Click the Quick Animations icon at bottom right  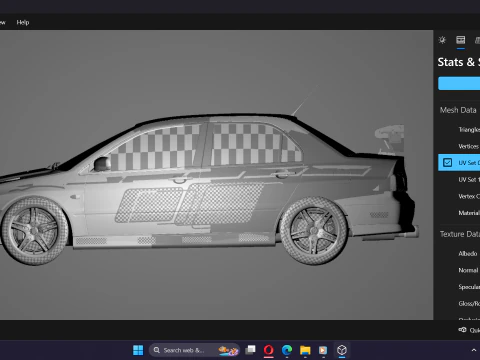tap(462, 330)
